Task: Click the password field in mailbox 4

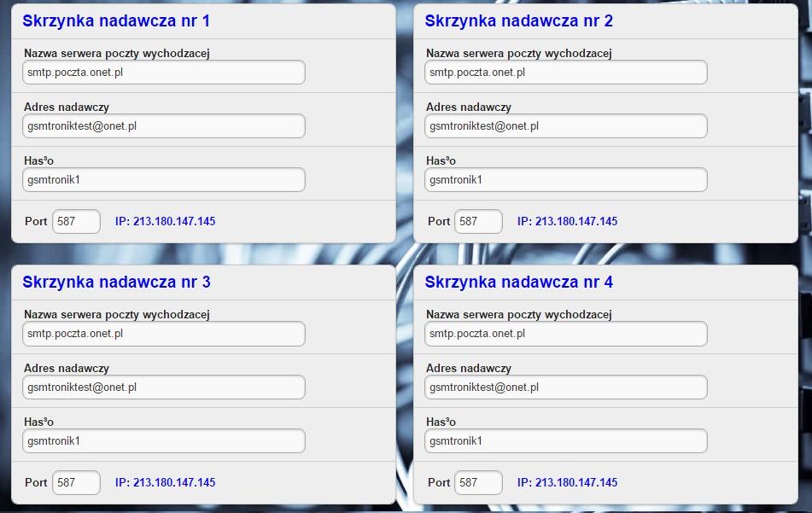Action: pyautogui.click(x=566, y=441)
